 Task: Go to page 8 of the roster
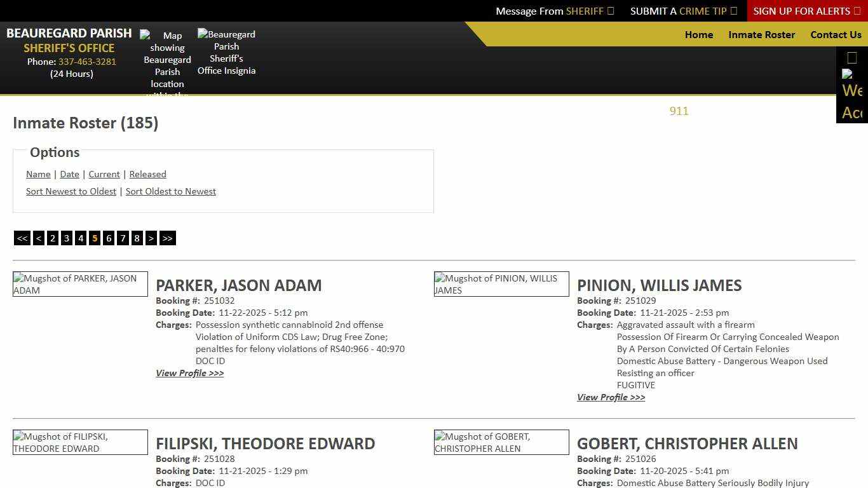pyautogui.click(x=137, y=238)
